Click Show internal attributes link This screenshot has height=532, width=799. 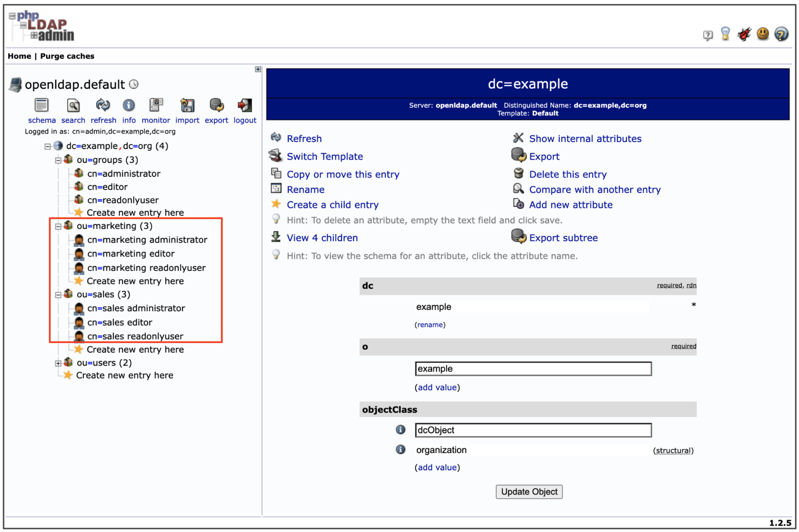tap(585, 138)
